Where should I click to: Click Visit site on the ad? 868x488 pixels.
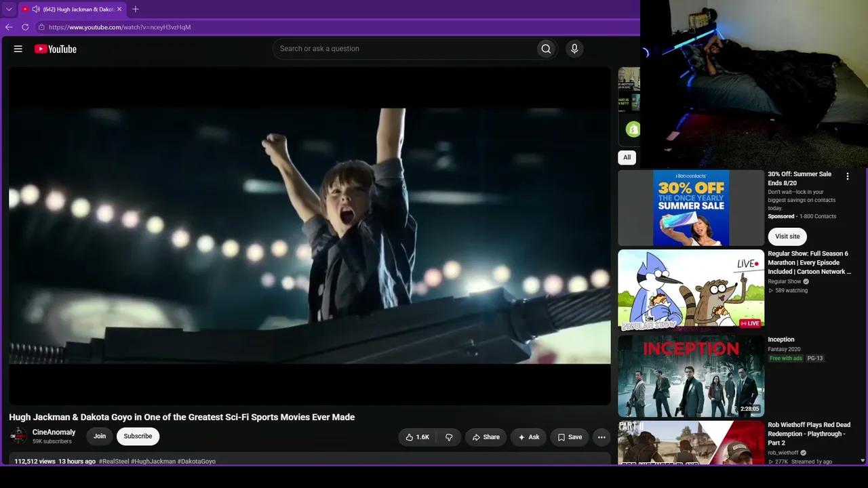coord(787,237)
